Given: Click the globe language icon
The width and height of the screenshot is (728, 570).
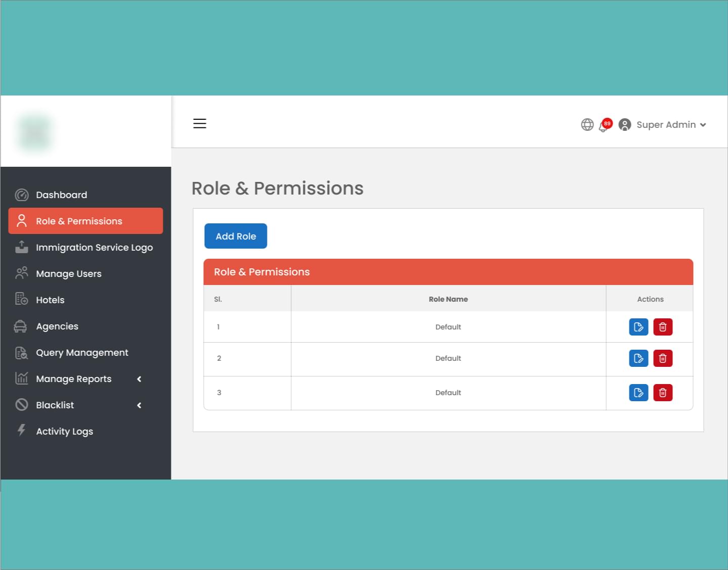Looking at the screenshot, I should (x=587, y=124).
